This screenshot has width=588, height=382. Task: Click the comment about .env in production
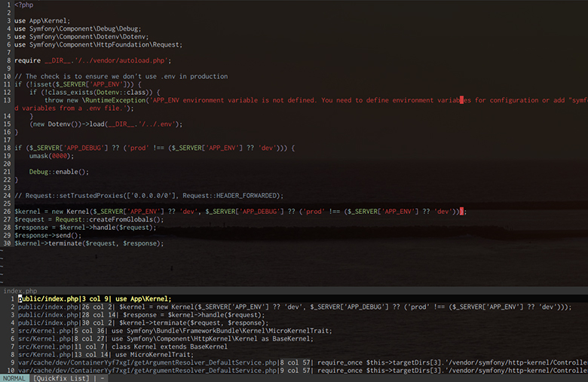tap(121, 76)
